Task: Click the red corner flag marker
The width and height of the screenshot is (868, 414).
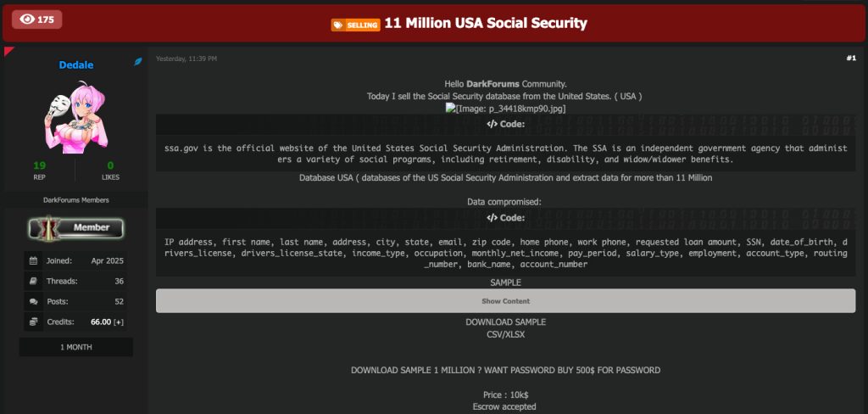Action: (8, 51)
